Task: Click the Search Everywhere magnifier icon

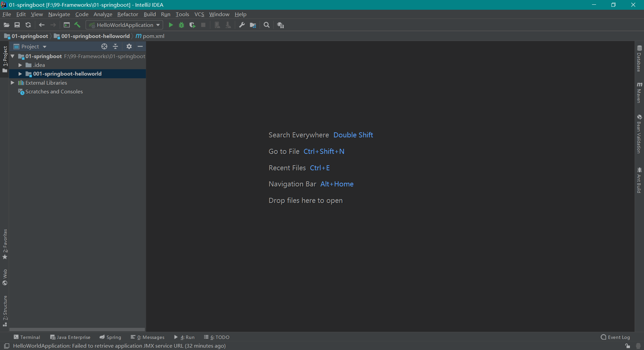Action: [x=267, y=25]
